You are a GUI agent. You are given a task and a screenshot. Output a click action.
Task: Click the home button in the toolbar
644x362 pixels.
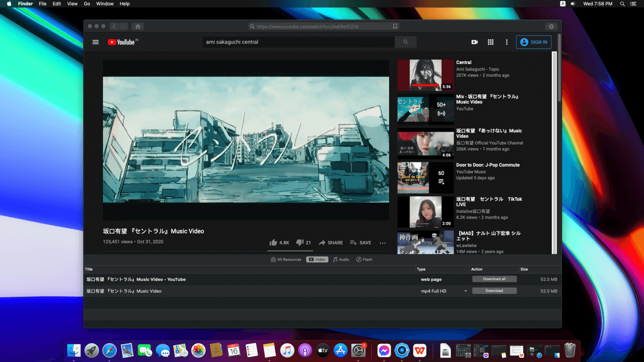[x=137, y=27]
